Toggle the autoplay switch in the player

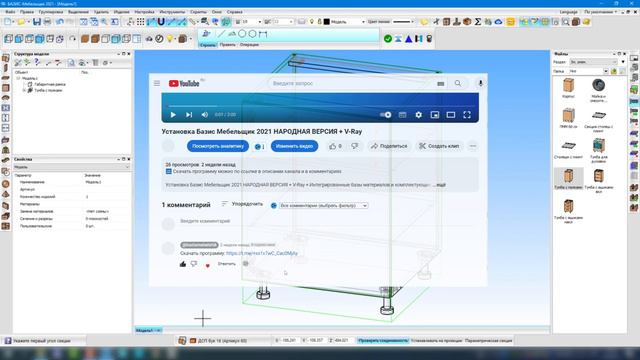386,115
